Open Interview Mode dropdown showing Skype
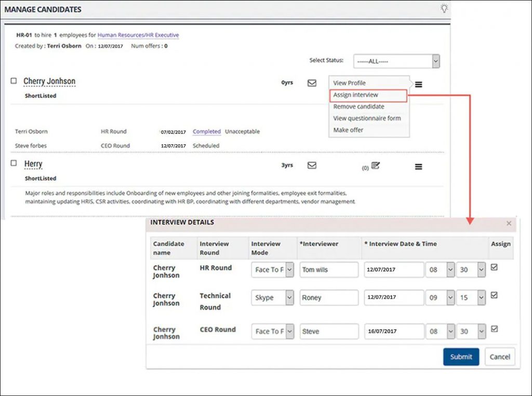 point(272,297)
